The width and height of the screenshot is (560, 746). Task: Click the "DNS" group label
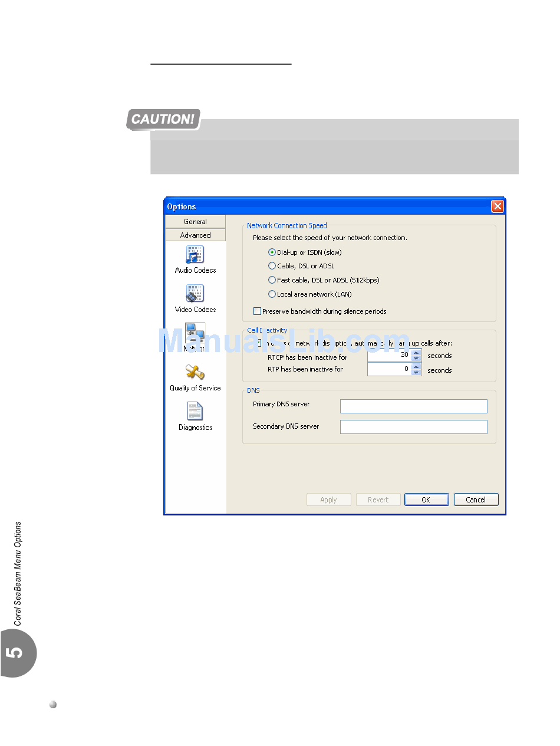point(253,391)
